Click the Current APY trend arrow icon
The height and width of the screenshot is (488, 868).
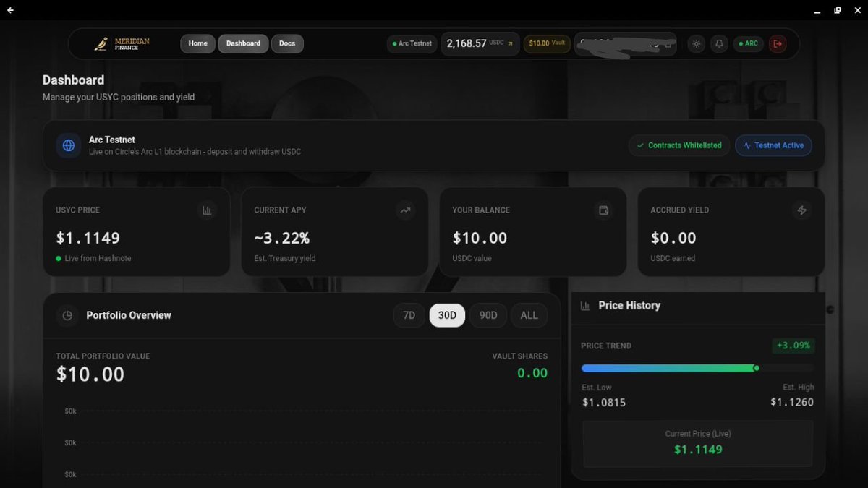pos(405,210)
